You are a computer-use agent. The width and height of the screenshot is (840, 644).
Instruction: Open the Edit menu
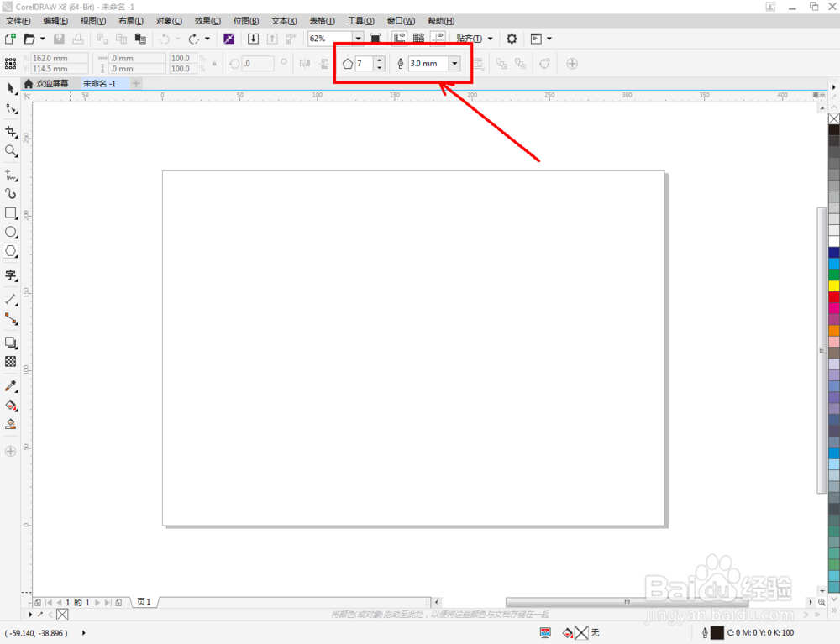pyautogui.click(x=55, y=21)
